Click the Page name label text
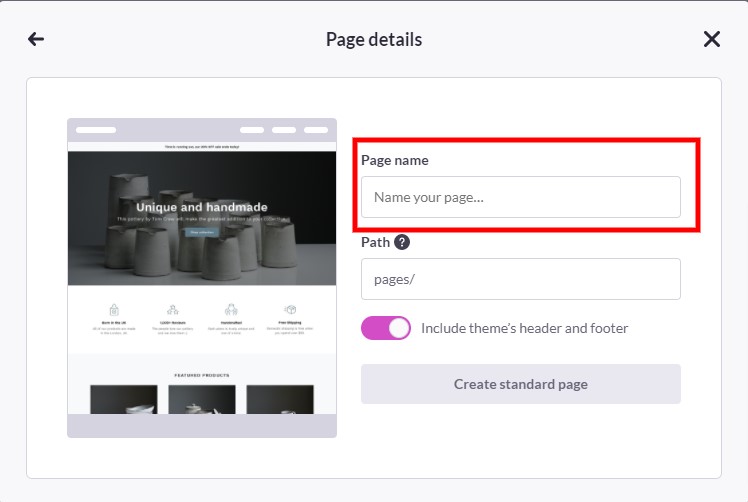The height and width of the screenshot is (502, 748). coord(395,160)
